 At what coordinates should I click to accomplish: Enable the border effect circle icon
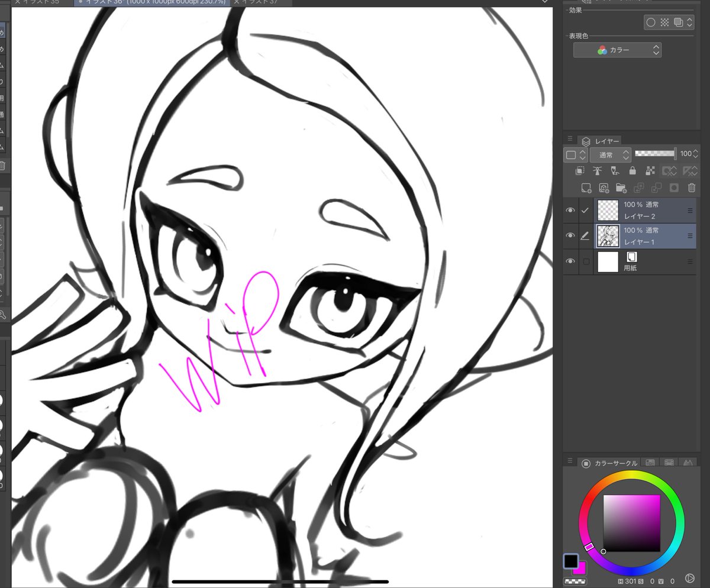coord(650,22)
